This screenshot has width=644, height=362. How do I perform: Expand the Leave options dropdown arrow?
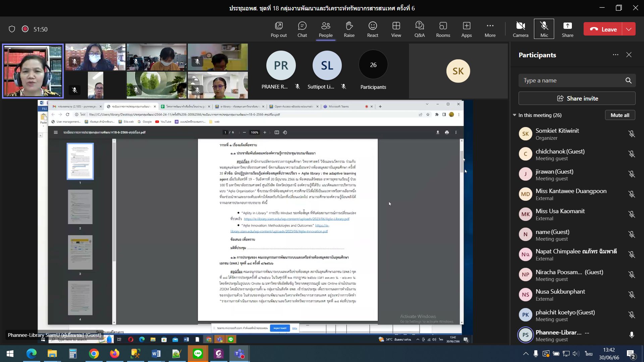629,29
